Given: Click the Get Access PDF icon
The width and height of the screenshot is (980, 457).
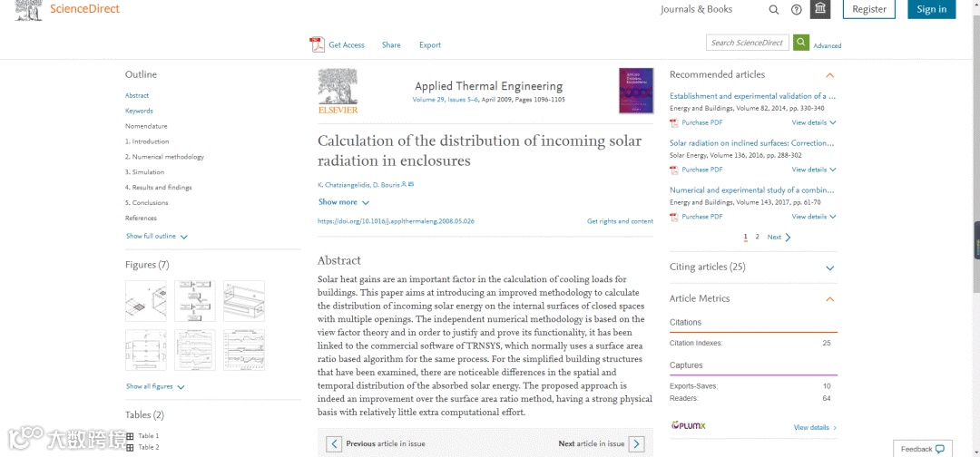Looking at the screenshot, I should coord(317,44).
